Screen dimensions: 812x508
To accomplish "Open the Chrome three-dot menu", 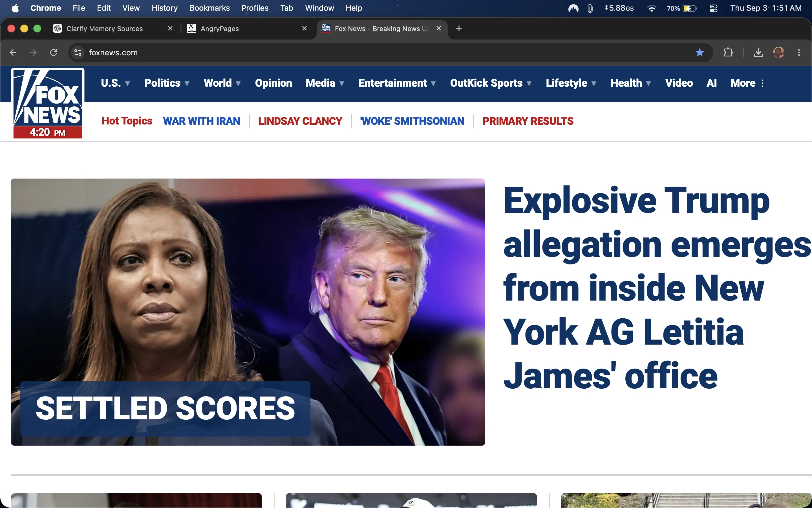I will [x=799, y=52].
